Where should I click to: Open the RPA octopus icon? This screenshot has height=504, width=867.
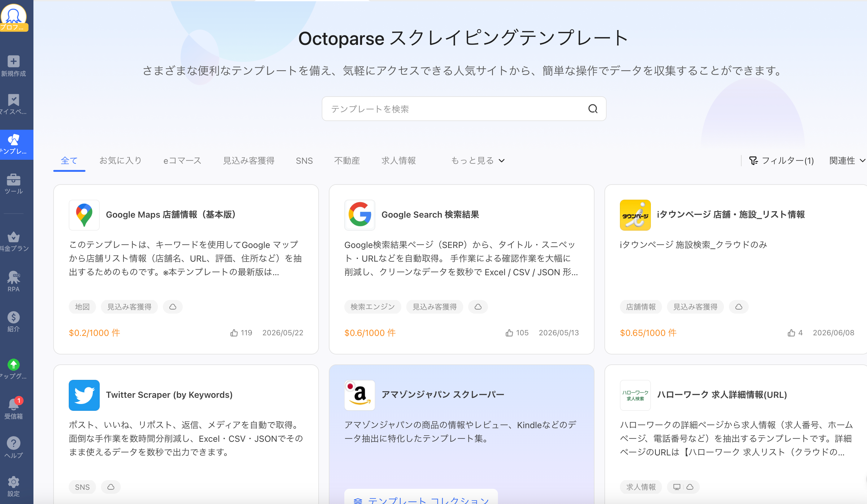[13, 277]
